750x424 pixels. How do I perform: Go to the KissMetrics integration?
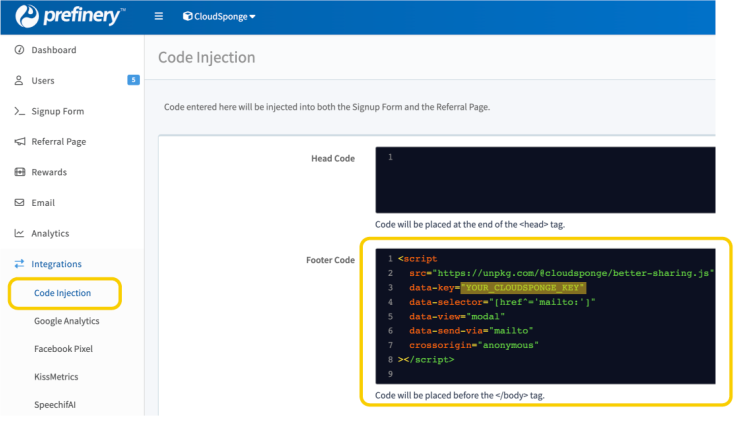click(56, 377)
